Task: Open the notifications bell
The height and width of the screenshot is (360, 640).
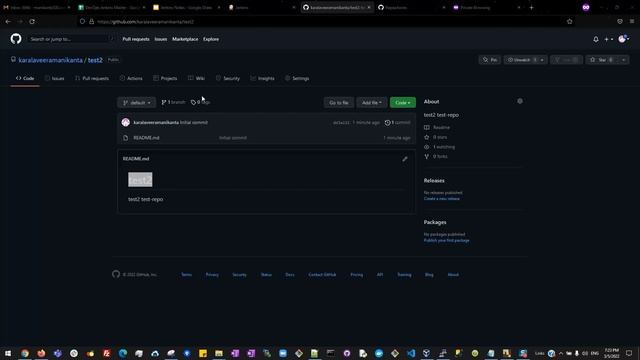Action: (596, 39)
